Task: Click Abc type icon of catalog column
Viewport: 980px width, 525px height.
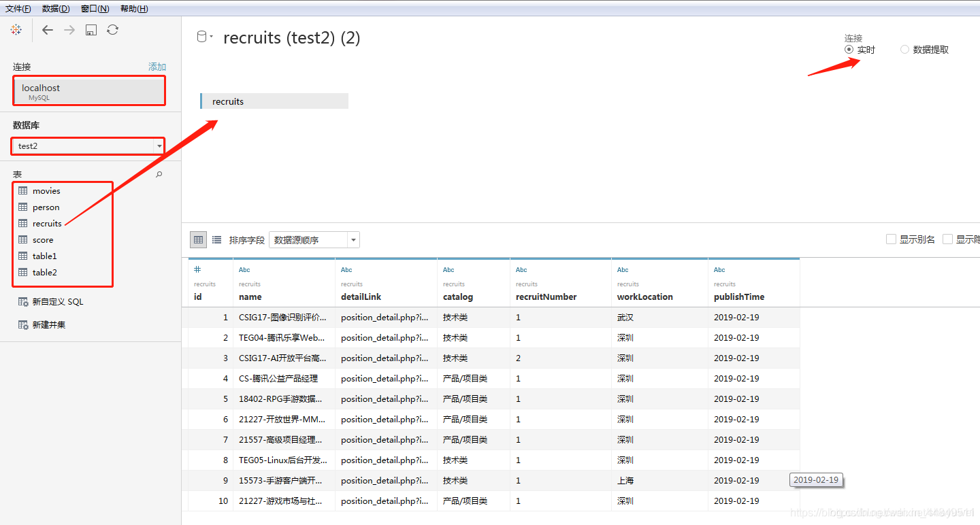Action: coord(448,270)
